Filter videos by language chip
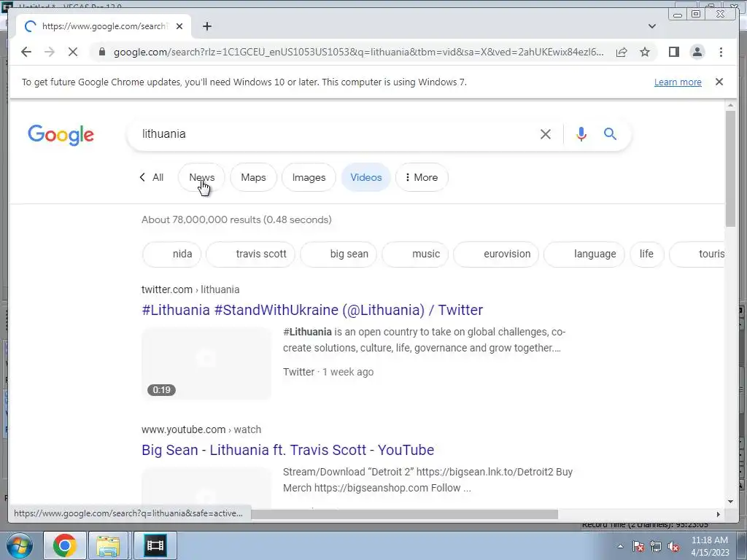Screen dimensions: 747x560 (x=584, y=254)
